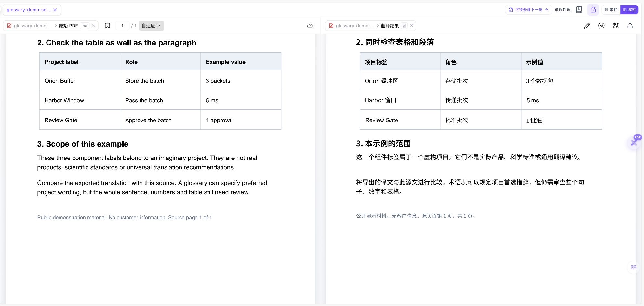Click the '3 packets' table cell

[x=241, y=81]
